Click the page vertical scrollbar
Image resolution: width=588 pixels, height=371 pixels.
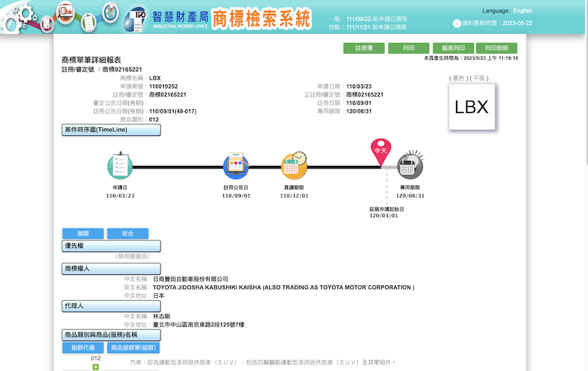[586, 82]
